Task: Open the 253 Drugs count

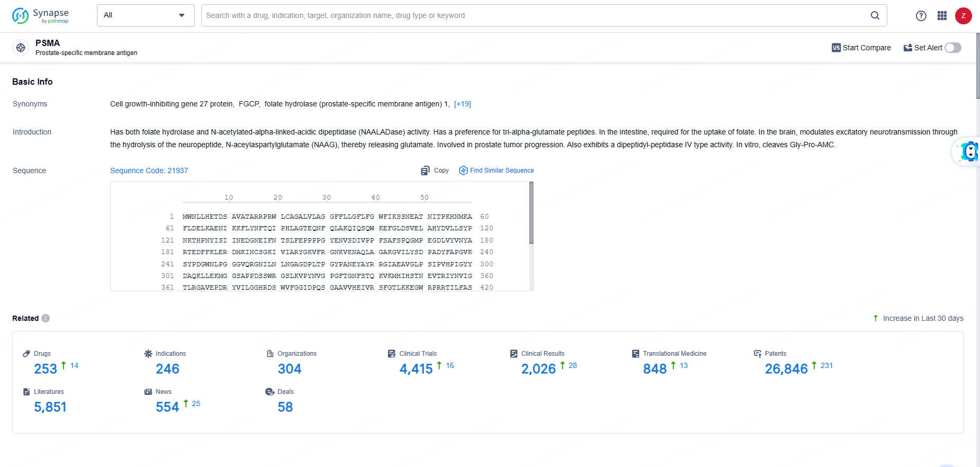Action: 46,369
